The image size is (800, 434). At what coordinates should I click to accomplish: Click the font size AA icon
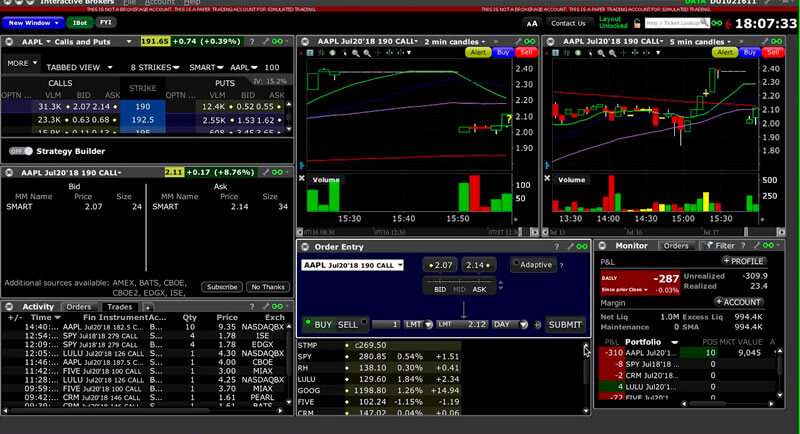tap(531, 23)
